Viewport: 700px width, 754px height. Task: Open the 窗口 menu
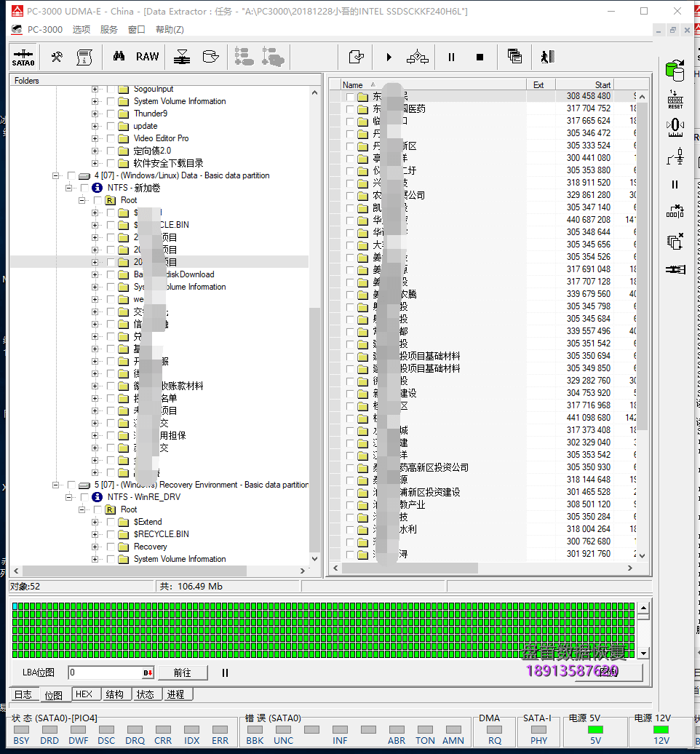click(x=137, y=29)
